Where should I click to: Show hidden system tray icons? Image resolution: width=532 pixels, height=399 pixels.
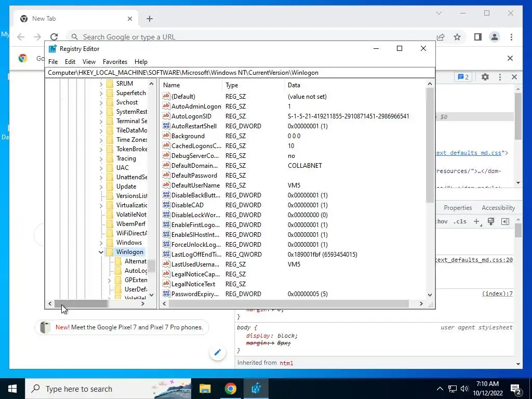pyautogui.click(x=440, y=389)
